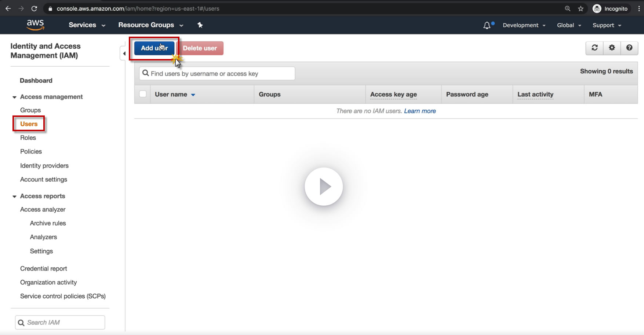The height and width of the screenshot is (335, 644).
Task: Click the Search IAM input box
Action: click(60, 323)
